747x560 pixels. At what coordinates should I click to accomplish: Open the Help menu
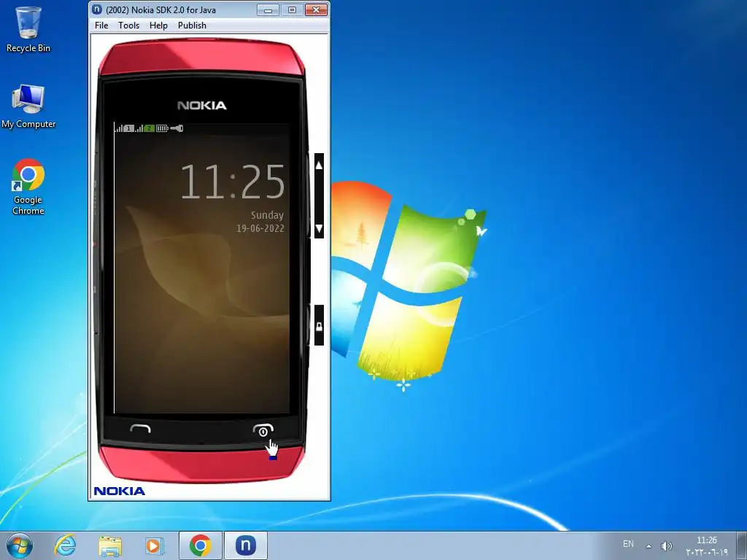158,26
